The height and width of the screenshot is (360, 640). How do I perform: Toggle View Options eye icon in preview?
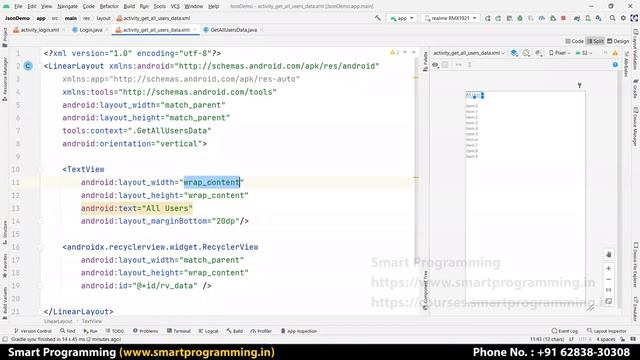coord(435,65)
